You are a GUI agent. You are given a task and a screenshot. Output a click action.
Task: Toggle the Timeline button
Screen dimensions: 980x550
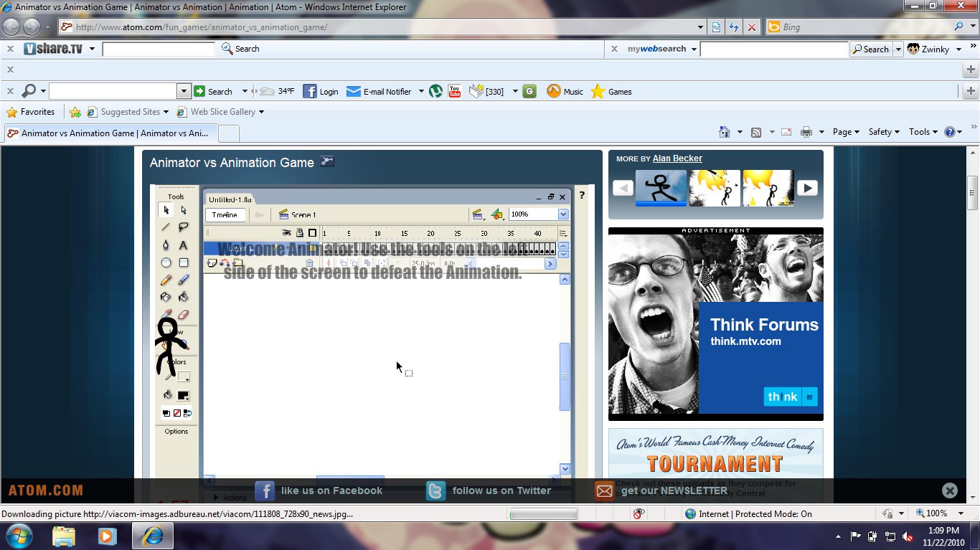coord(225,214)
